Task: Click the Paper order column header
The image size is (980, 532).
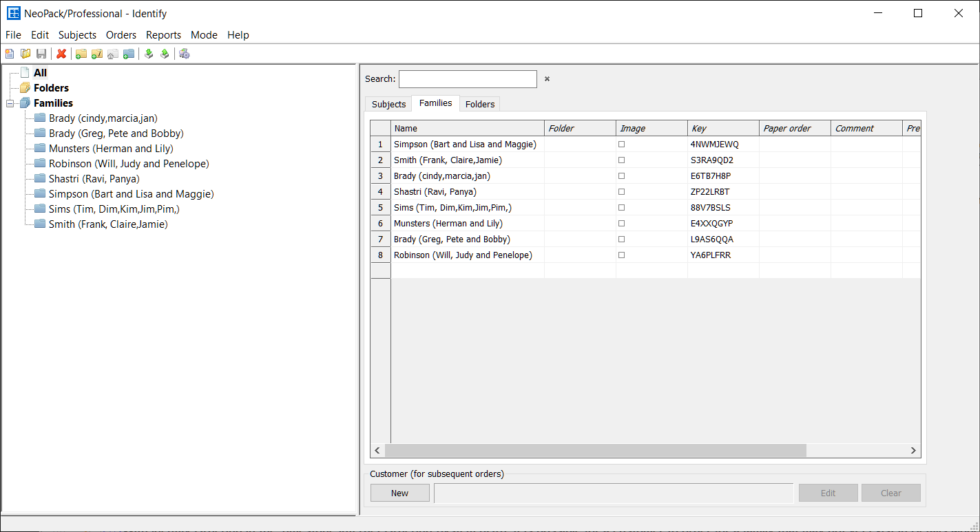Action: point(795,129)
